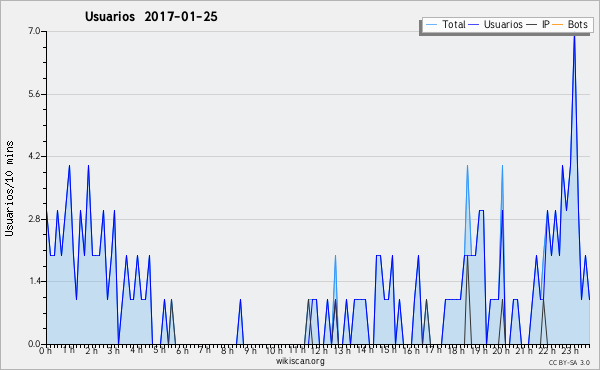
Task: Click the y-axis value 2.8
Action: [34, 219]
